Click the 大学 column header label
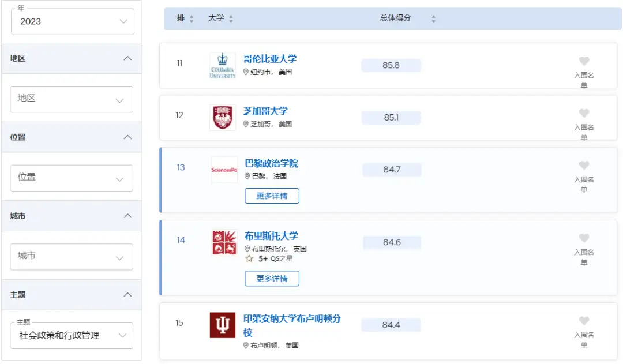 tap(216, 18)
